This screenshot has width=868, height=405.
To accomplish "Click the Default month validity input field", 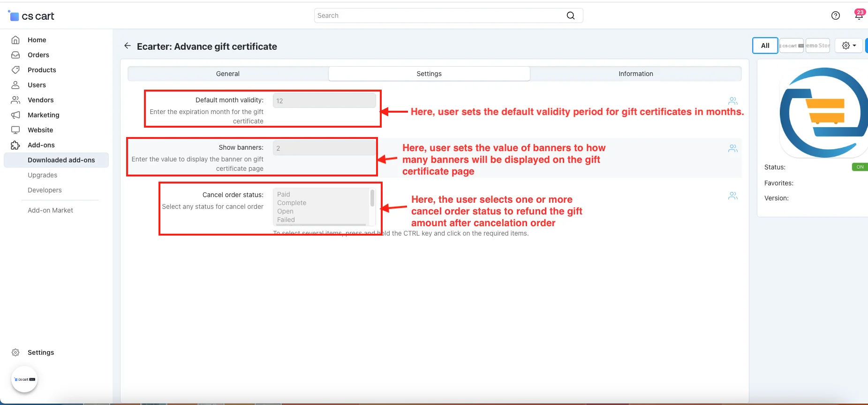I will pyautogui.click(x=324, y=101).
